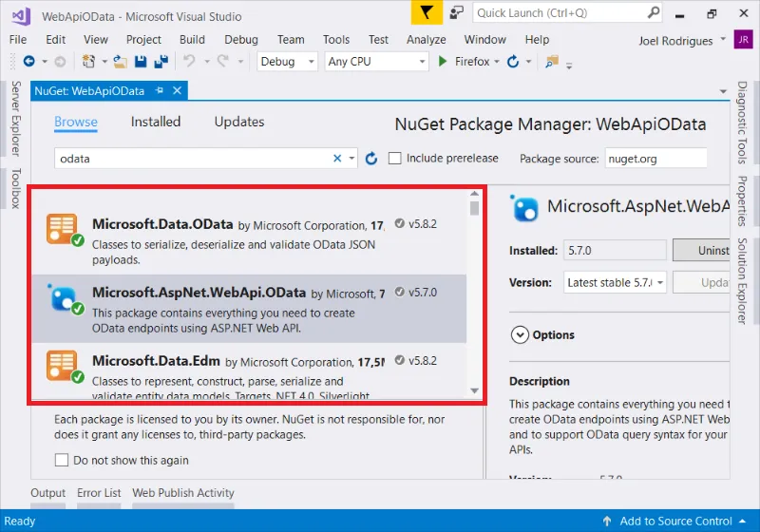Open the Analyze menu
760x532 pixels.
426,40
